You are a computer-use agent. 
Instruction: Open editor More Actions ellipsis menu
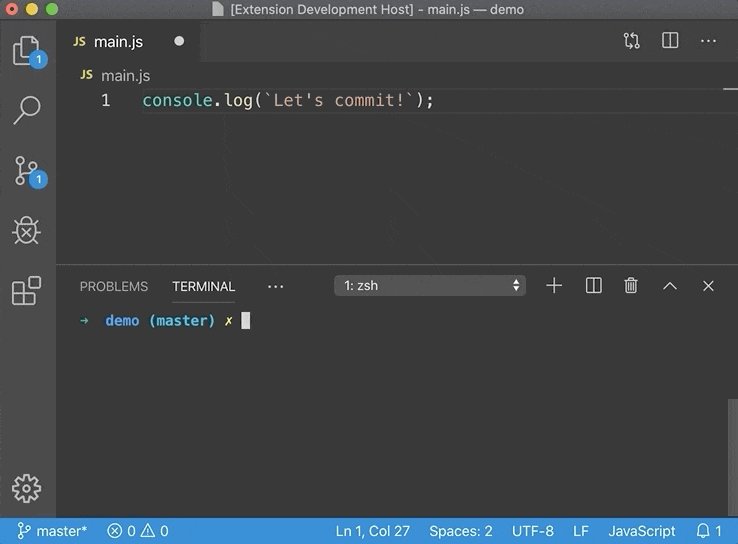tap(708, 41)
